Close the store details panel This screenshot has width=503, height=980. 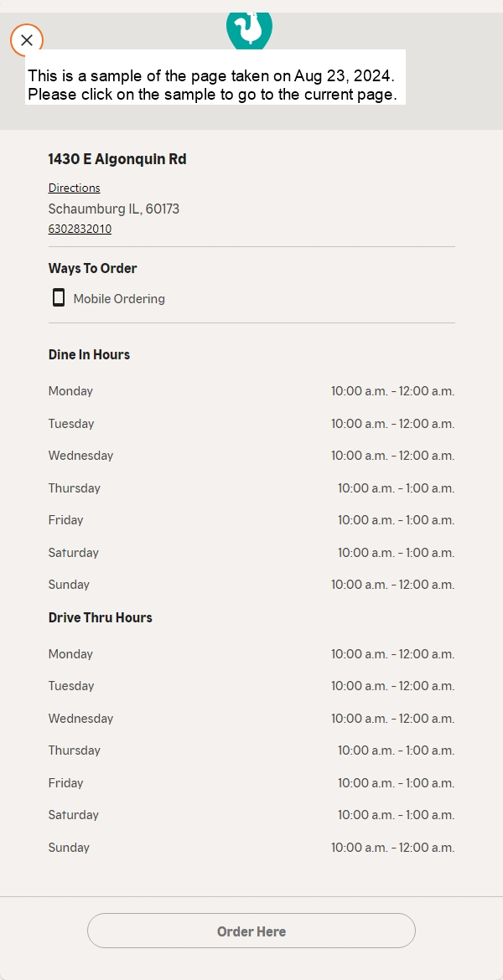[26, 41]
